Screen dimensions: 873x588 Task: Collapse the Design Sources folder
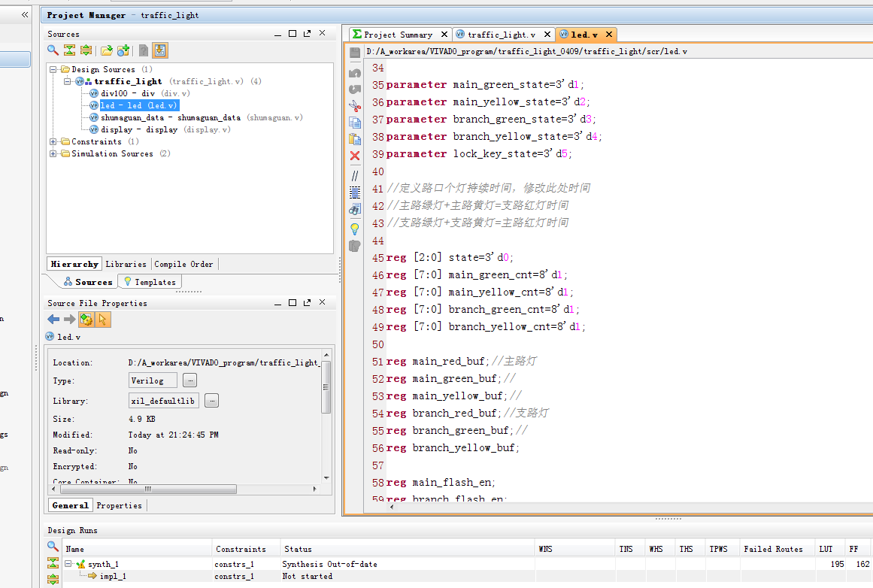pos(53,70)
